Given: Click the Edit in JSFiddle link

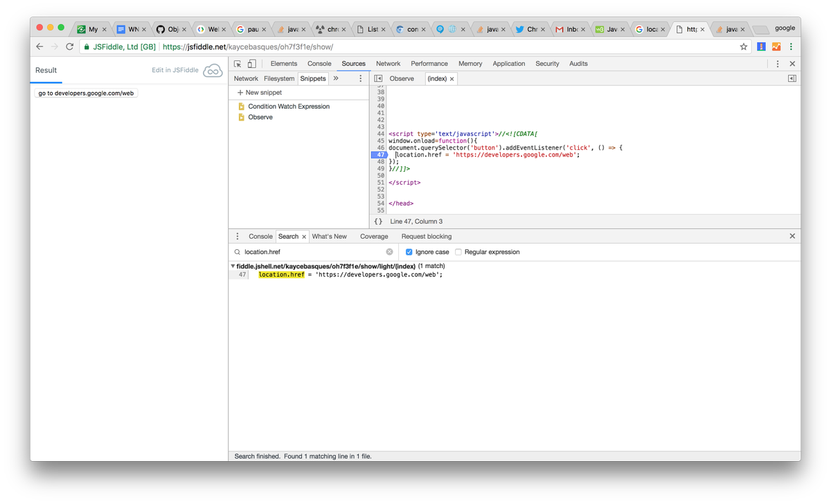Looking at the screenshot, I should 175,71.
